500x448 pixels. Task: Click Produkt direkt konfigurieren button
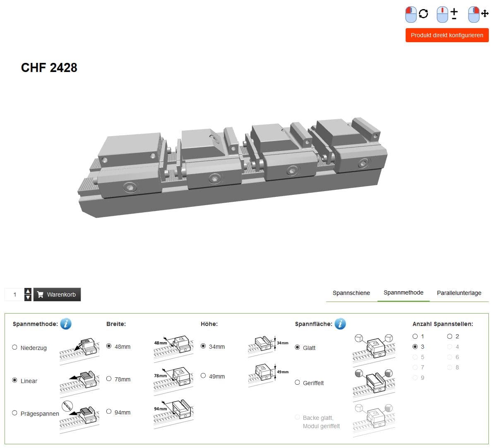tap(447, 35)
